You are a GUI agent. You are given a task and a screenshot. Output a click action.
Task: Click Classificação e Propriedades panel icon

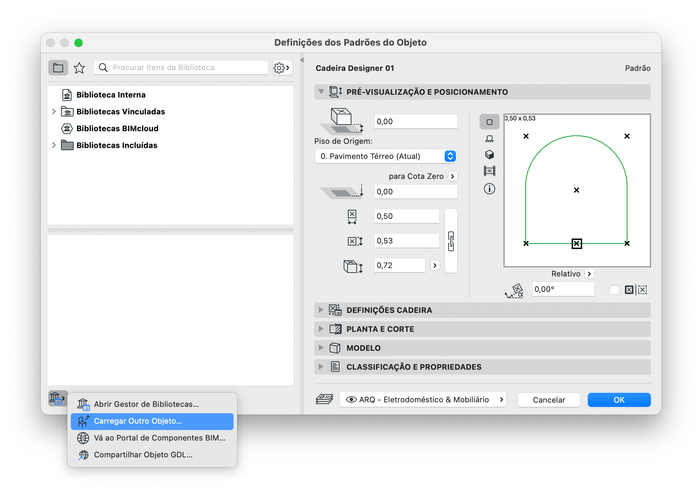coord(335,367)
